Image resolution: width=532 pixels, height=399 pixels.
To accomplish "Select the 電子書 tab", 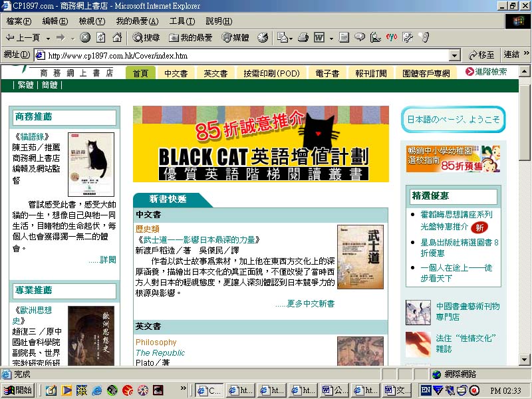I will click(x=327, y=73).
